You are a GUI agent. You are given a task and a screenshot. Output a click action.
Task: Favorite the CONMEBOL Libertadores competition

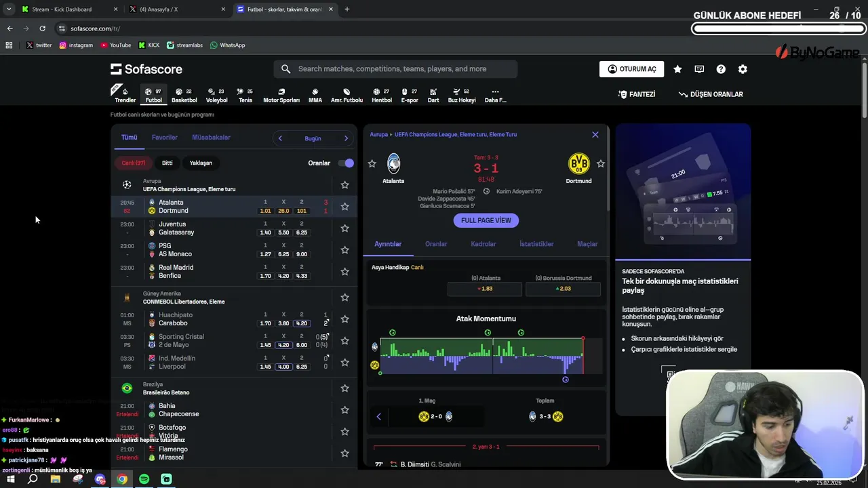(344, 298)
